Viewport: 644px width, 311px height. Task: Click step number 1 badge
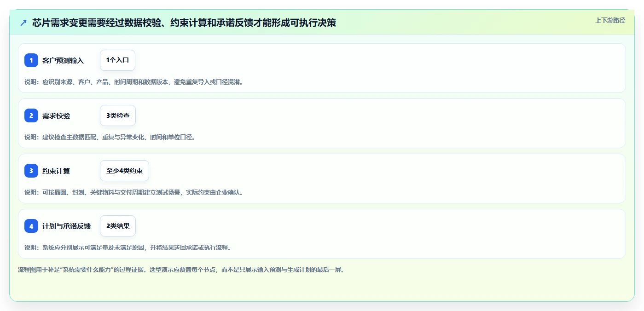(x=31, y=60)
